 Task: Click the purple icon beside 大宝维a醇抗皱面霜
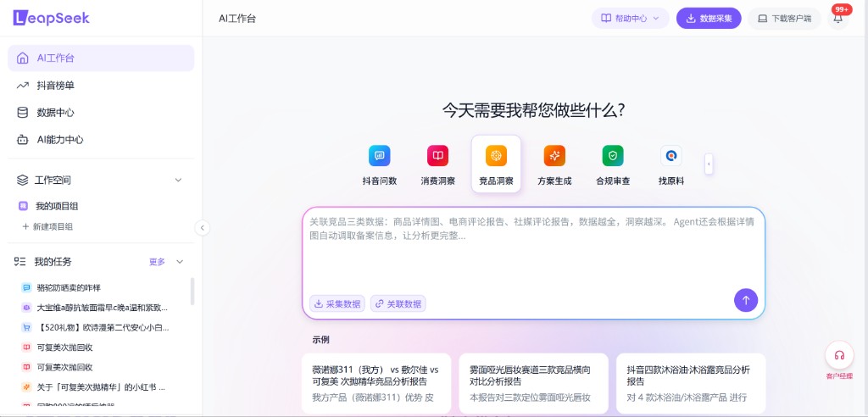26,308
